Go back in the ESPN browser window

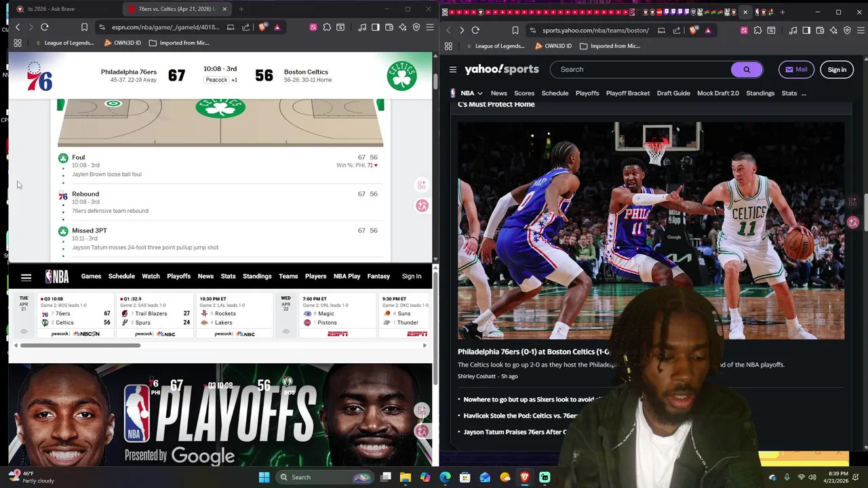pos(18,27)
